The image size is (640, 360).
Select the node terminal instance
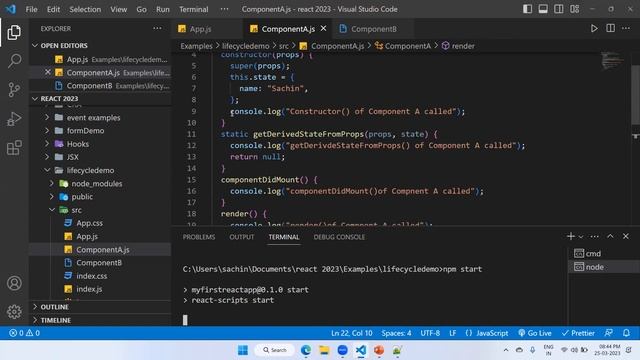click(604, 267)
